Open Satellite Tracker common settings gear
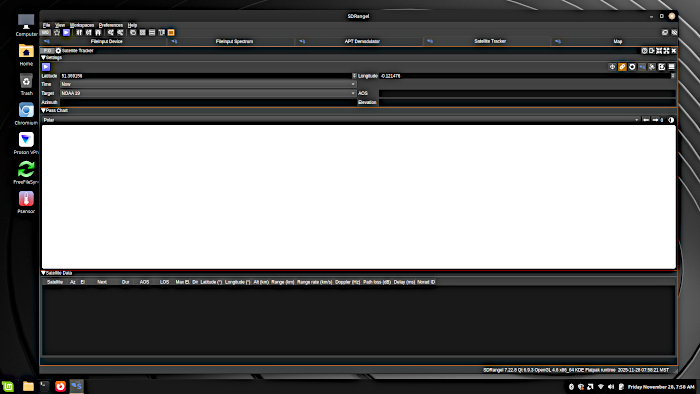Image resolution: width=700 pixels, height=394 pixels. (58, 51)
